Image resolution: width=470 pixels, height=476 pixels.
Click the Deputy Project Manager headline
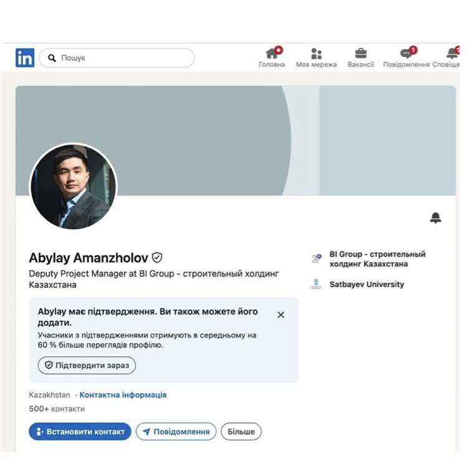point(154,279)
